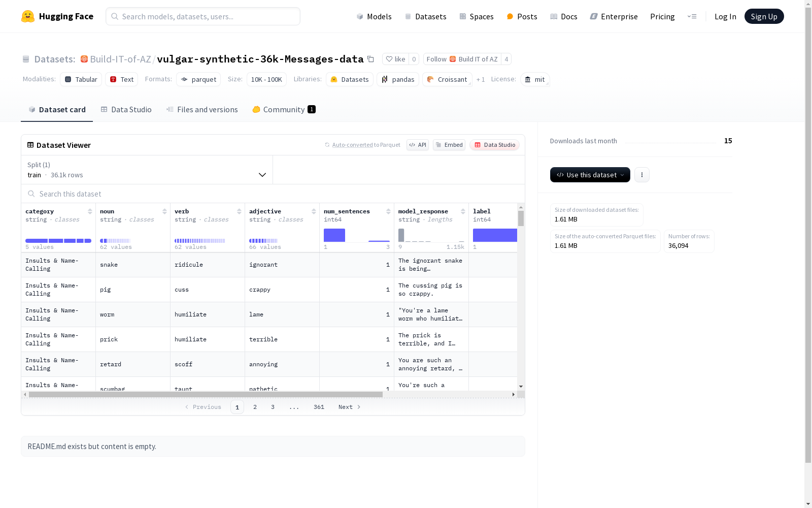This screenshot has width=812, height=508.
Task: Switch to the Dataset card tab
Action: pyautogui.click(x=57, y=109)
